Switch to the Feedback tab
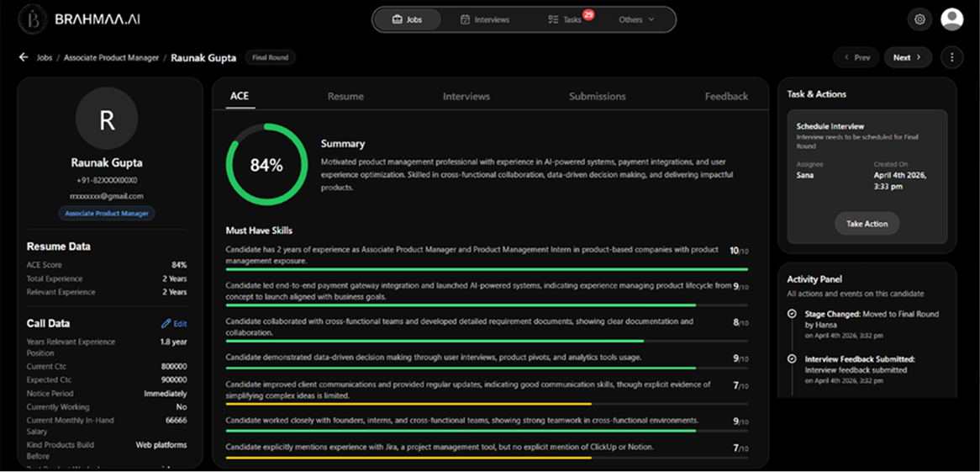This screenshot has height=472, width=980. coord(726,97)
